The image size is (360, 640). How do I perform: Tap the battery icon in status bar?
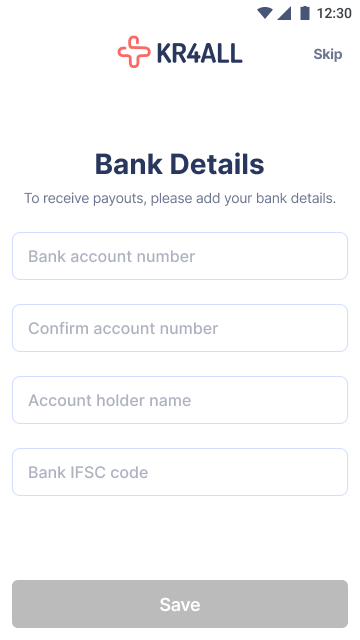[x=304, y=13]
